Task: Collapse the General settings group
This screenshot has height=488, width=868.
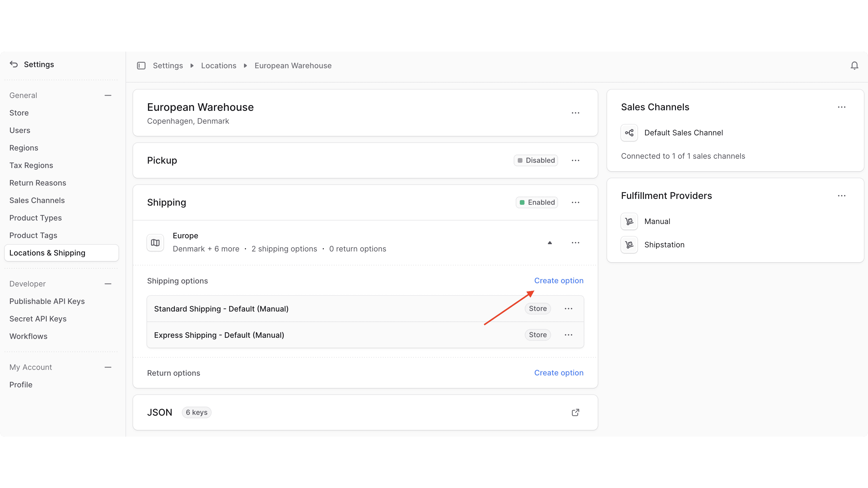Action: tap(108, 95)
